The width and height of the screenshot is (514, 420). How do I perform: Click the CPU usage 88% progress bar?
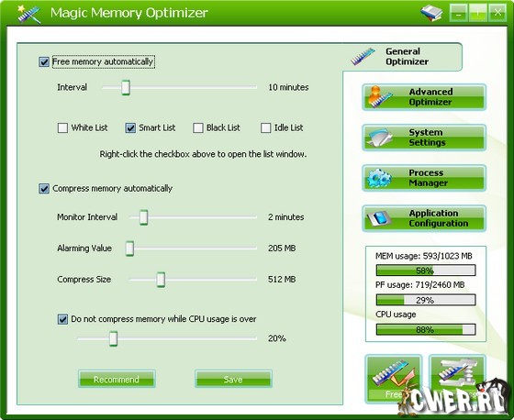click(x=426, y=329)
